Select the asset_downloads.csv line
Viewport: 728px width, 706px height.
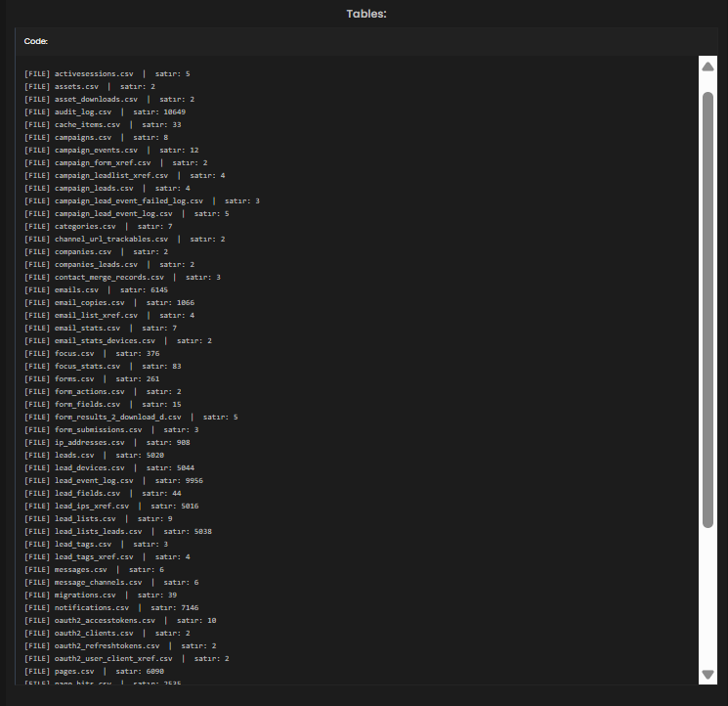click(x=109, y=100)
